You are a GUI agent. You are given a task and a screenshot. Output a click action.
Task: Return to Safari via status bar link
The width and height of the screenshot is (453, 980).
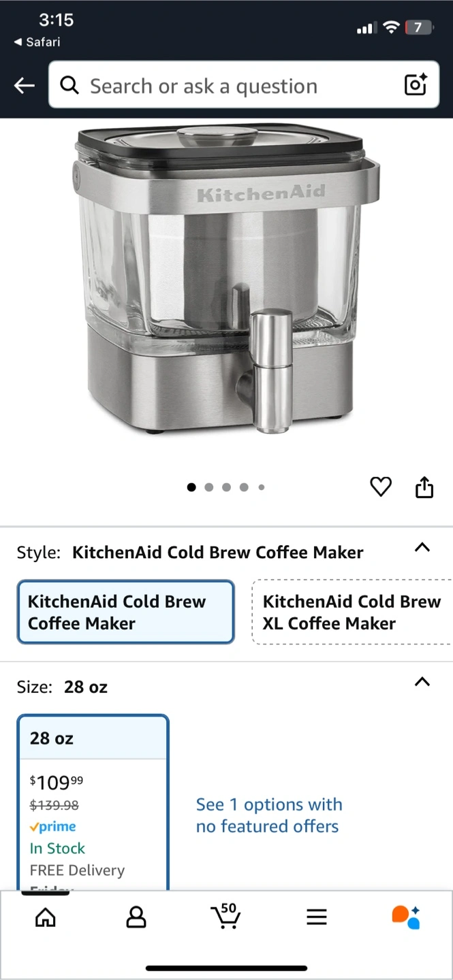pyautogui.click(x=37, y=42)
